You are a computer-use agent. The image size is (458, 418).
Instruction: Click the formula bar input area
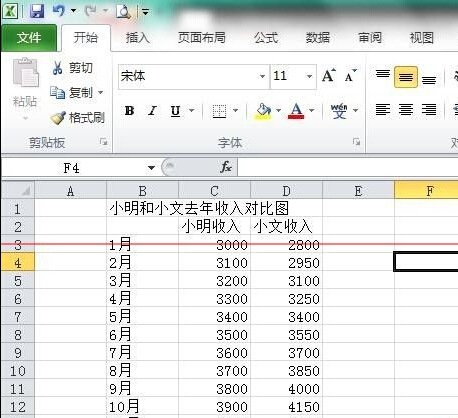(x=348, y=167)
